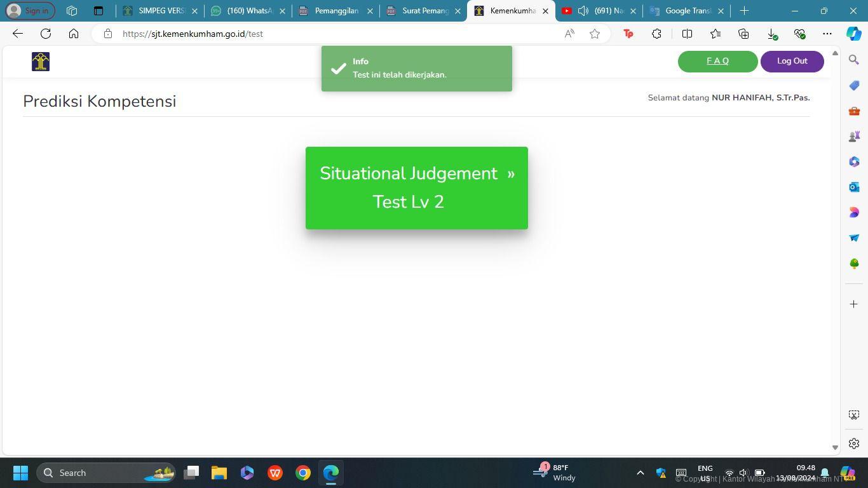Open the F A Q page
Image resolution: width=868 pixels, height=488 pixels.
[717, 61]
